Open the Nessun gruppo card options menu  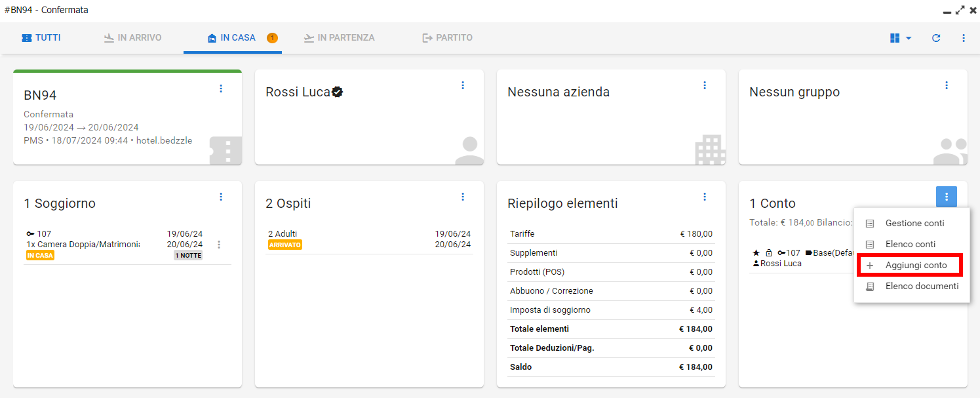coord(947,85)
